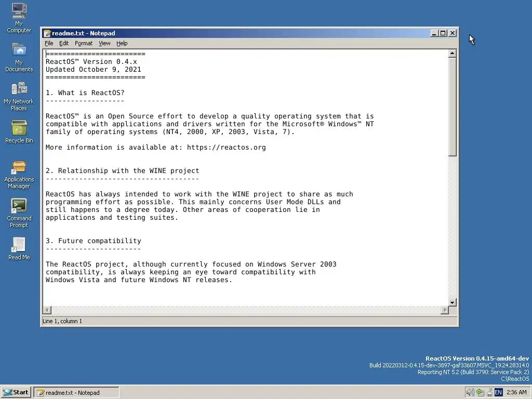Click the 'Line 1, column 1' status bar
Viewport: 532px width, 399px height.
click(x=249, y=321)
